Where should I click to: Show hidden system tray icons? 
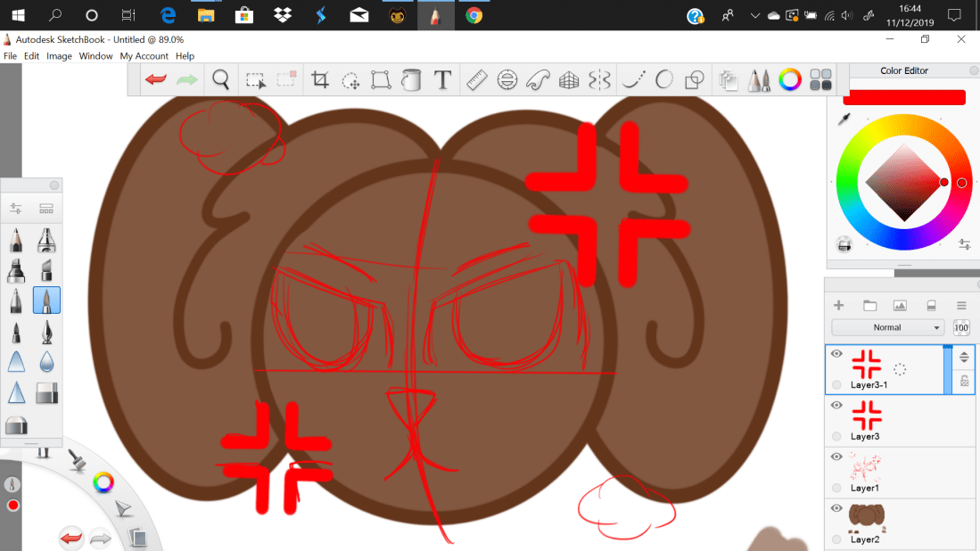755,15
